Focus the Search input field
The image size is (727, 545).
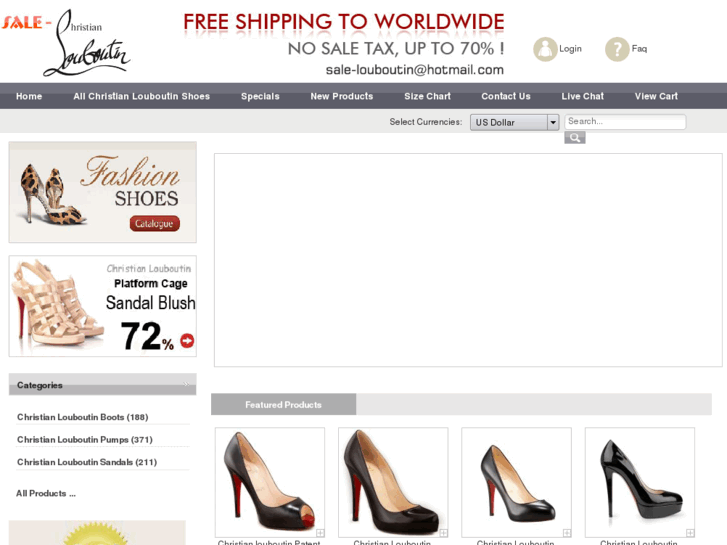[x=625, y=122]
